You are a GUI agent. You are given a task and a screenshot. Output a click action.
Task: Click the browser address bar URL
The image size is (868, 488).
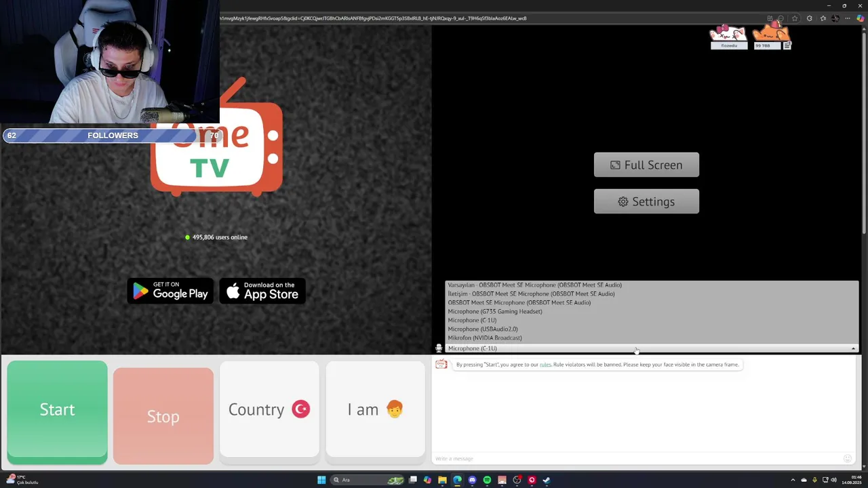coord(373,18)
